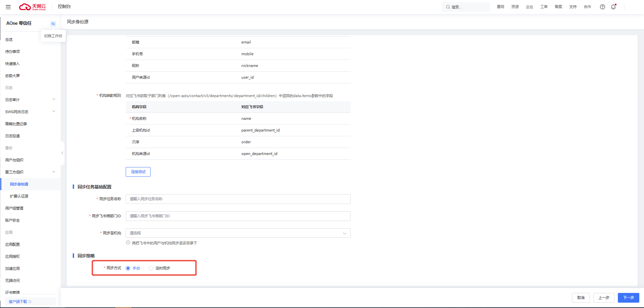Click the 'mobile' field value

point(247,54)
